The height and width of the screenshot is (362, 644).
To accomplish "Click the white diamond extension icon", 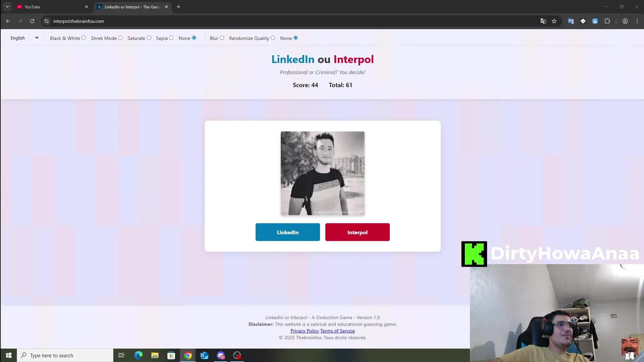I will coord(583,21).
